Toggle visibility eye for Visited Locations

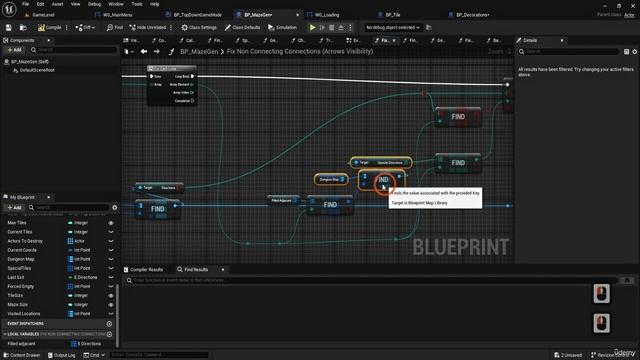[111, 313]
